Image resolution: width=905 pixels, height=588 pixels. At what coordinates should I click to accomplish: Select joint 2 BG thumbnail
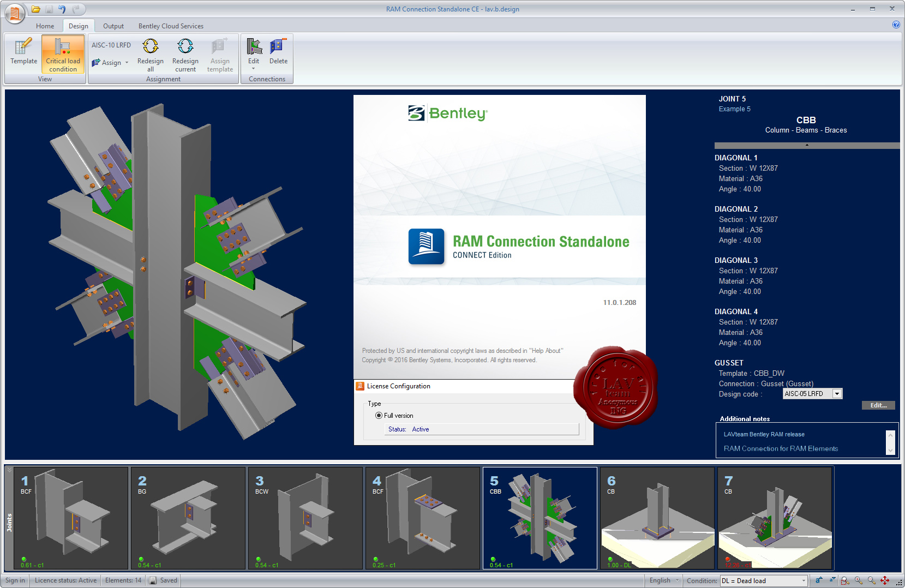click(x=188, y=518)
